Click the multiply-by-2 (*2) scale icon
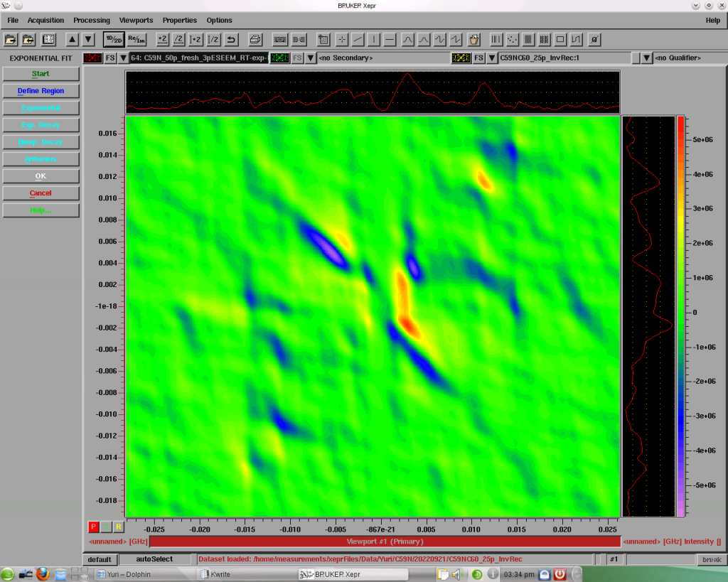This screenshot has height=582, width=728. click(x=162, y=39)
